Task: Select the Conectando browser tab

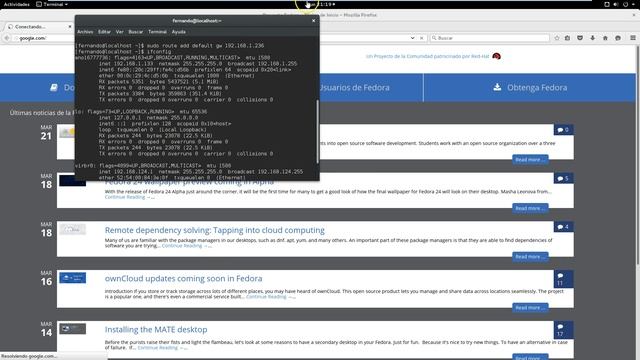Action: (x=40, y=27)
